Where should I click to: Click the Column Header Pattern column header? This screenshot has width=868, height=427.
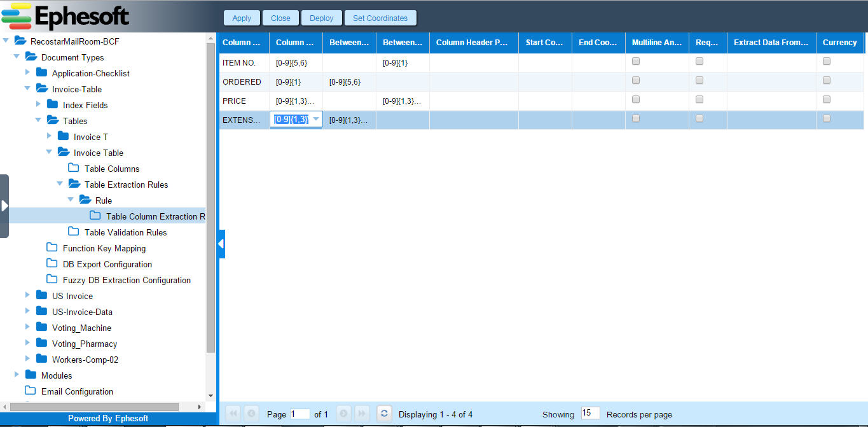click(x=474, y=43)
